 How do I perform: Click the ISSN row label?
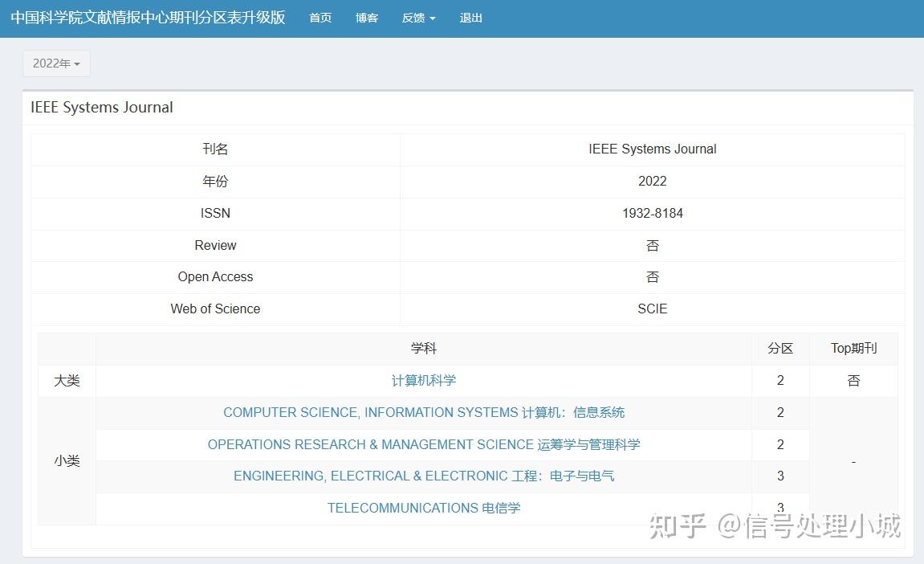coord(215,213)
